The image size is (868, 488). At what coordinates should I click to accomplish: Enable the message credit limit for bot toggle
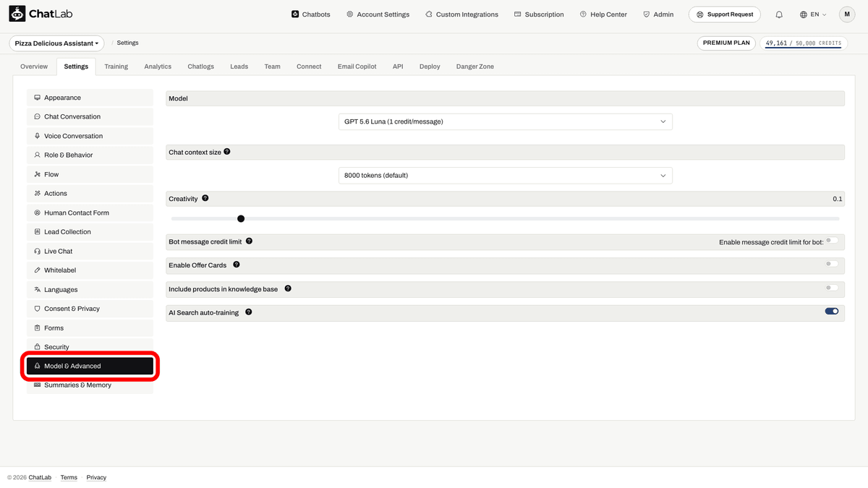click(x=832, y=240)
